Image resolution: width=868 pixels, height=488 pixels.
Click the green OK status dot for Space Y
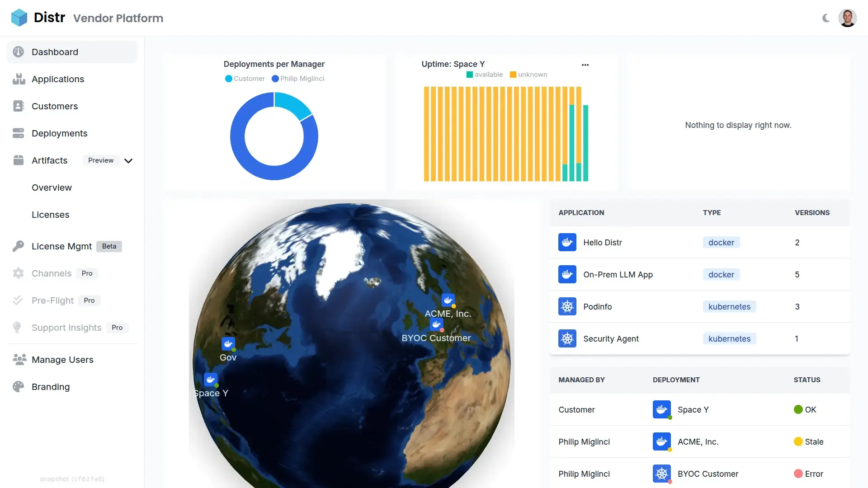797,409
